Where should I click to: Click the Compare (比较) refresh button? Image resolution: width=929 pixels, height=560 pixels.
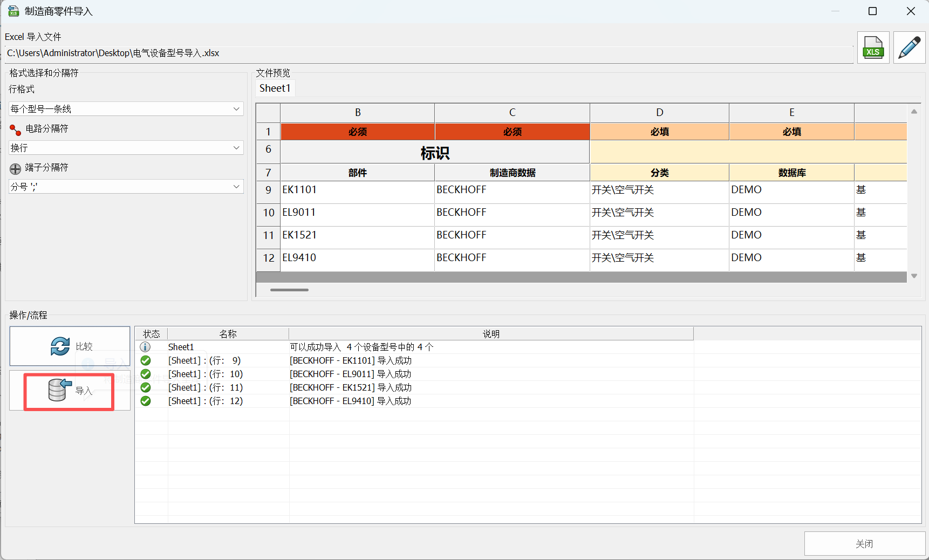(70, 346)
